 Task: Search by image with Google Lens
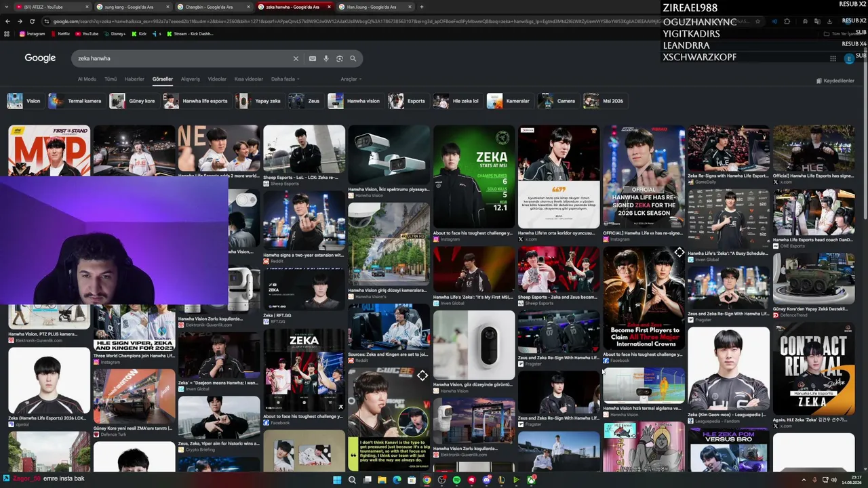pos(340,59)
